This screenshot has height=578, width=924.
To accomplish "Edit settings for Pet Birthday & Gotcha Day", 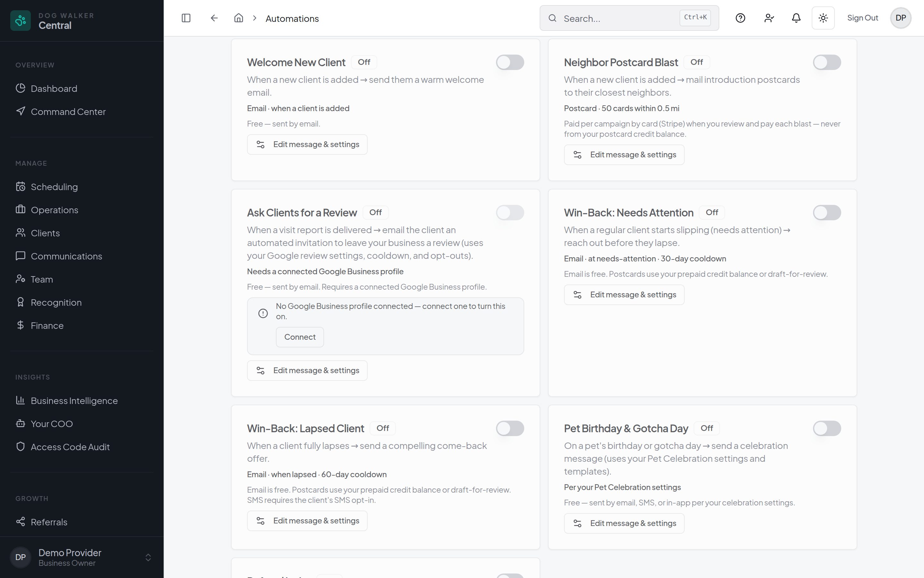I will tap(624, 523).
